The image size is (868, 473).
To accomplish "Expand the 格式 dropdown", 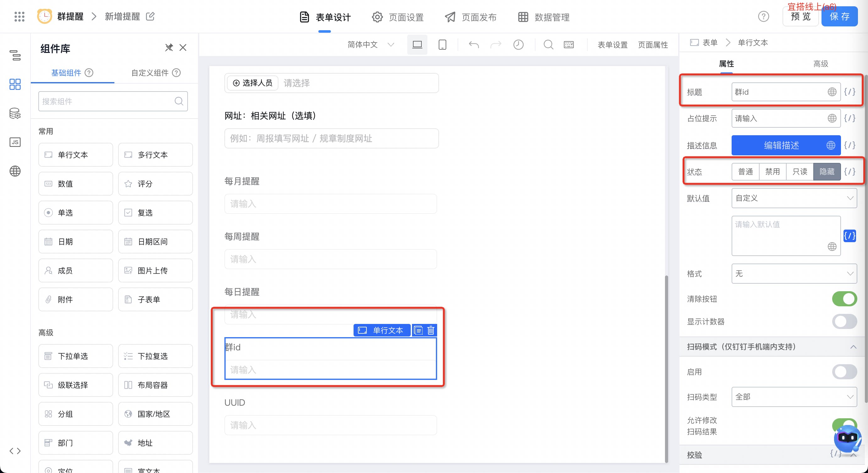I will pyautogui.click(x=794, y=274).
